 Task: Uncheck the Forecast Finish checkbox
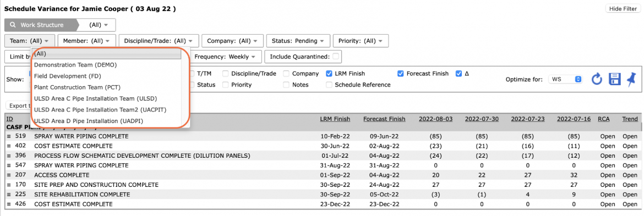[401, 74]
